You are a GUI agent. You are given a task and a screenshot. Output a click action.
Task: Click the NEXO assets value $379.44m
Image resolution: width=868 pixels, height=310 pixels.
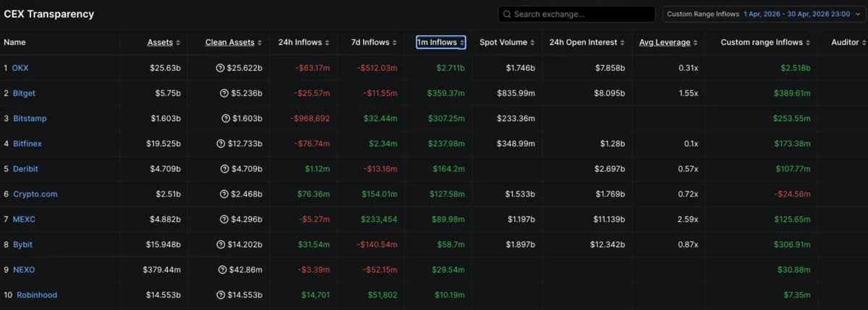click(x=161, y=270)
